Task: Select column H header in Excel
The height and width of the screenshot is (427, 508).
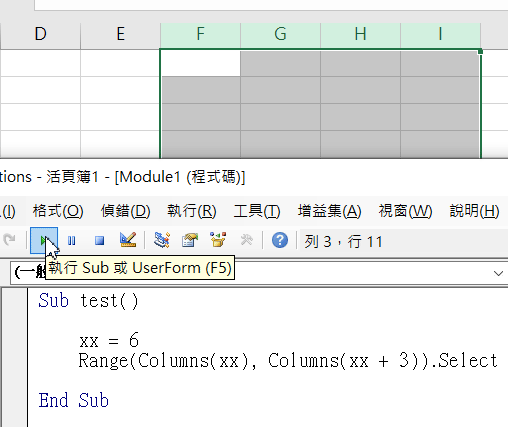Action: click(360, 34)
